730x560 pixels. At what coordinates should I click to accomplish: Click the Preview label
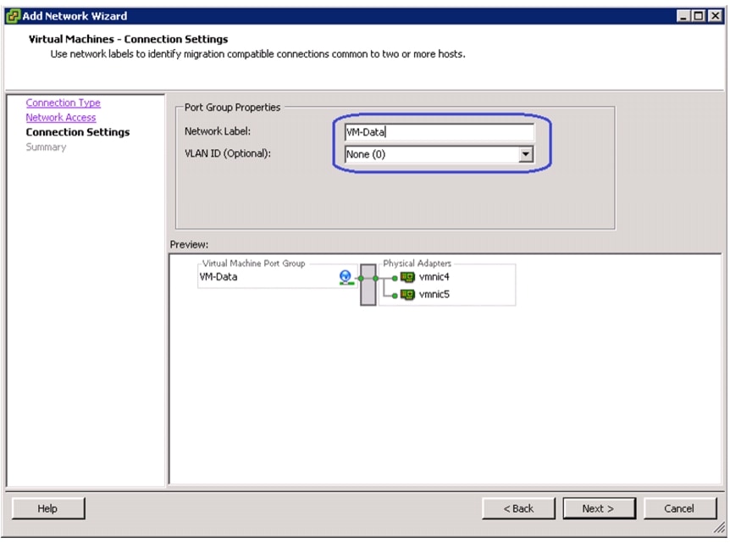189,245
